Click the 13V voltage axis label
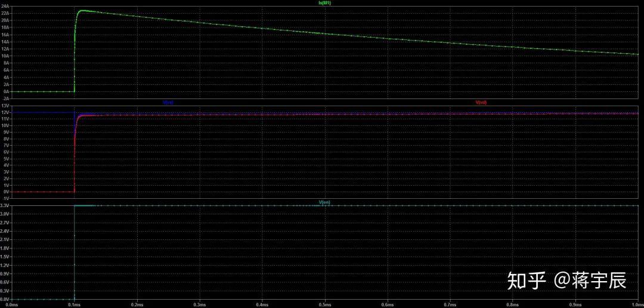This screenshot has height=308, width=644. coord(6,106)
